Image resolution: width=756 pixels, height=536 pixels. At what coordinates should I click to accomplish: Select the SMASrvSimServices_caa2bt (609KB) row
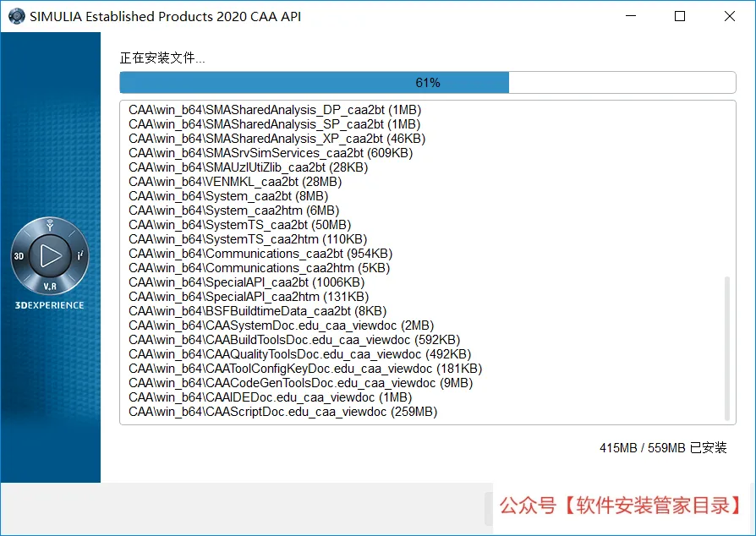pyautogui.click(x=271, y=153)
